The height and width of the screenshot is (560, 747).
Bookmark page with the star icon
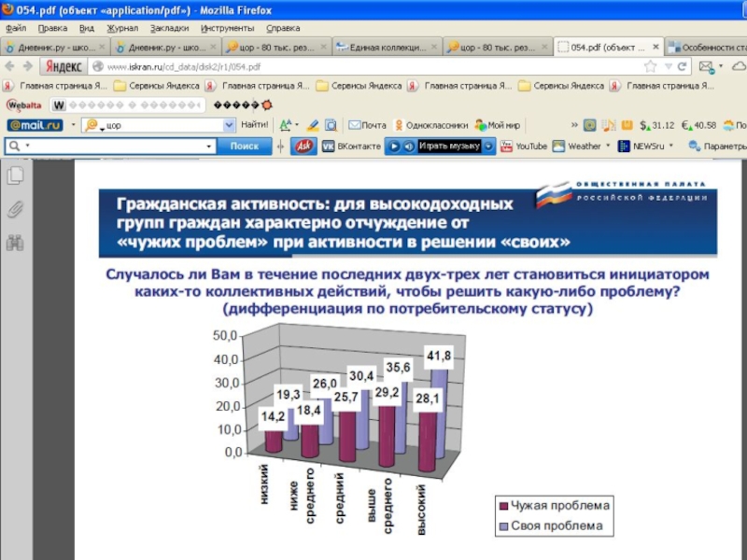point(650,66)
